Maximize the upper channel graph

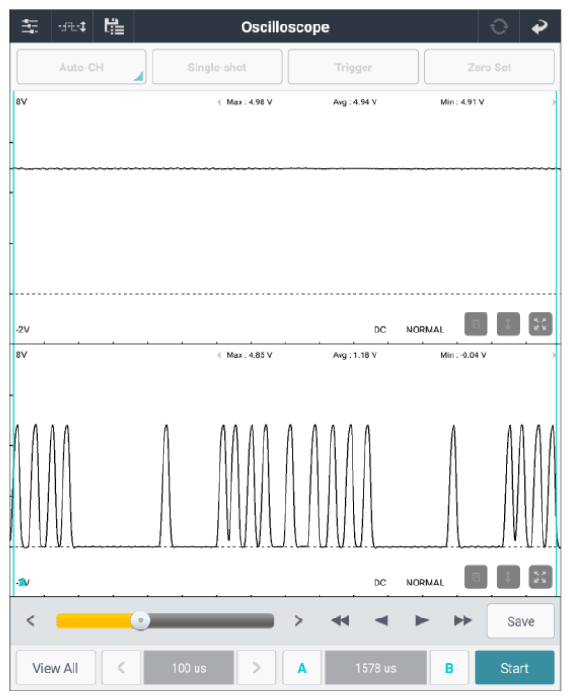coord(540,324)
